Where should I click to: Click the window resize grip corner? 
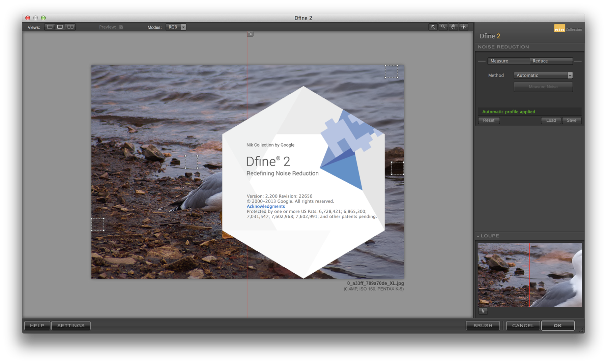point(582,331)
